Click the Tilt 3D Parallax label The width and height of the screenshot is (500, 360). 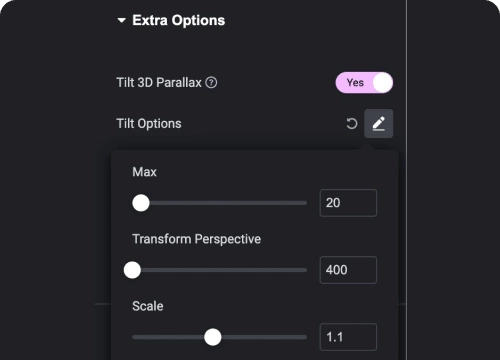159,82
